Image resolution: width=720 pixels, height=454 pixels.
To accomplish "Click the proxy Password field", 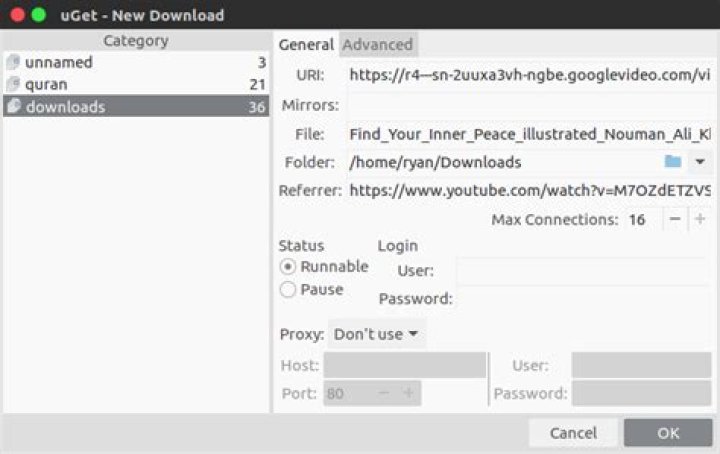I will click(641, 393).
